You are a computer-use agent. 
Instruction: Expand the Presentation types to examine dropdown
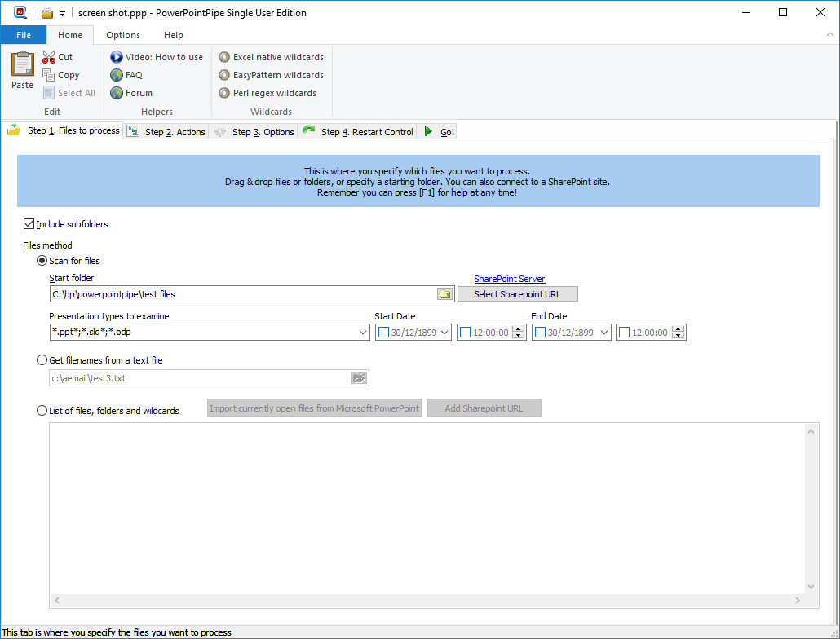coord(363,333)
